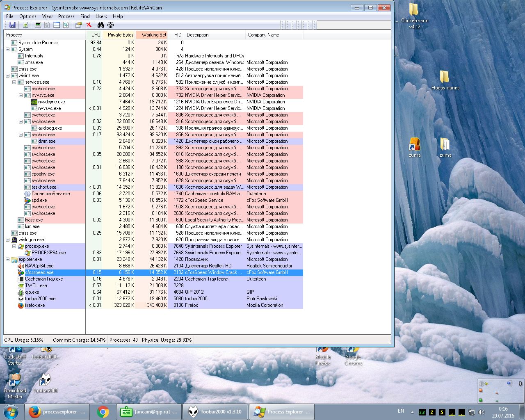Open the Help menu
The width and height of the screenshot is (525, 420).
tap(118, 16)
